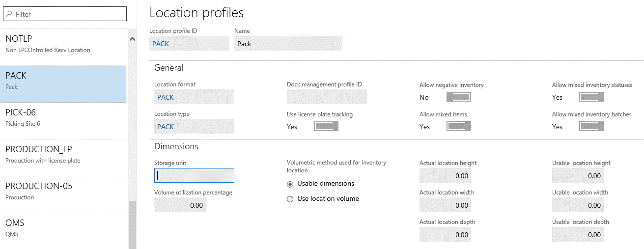Click the PACK Location type link

point(166,127)
